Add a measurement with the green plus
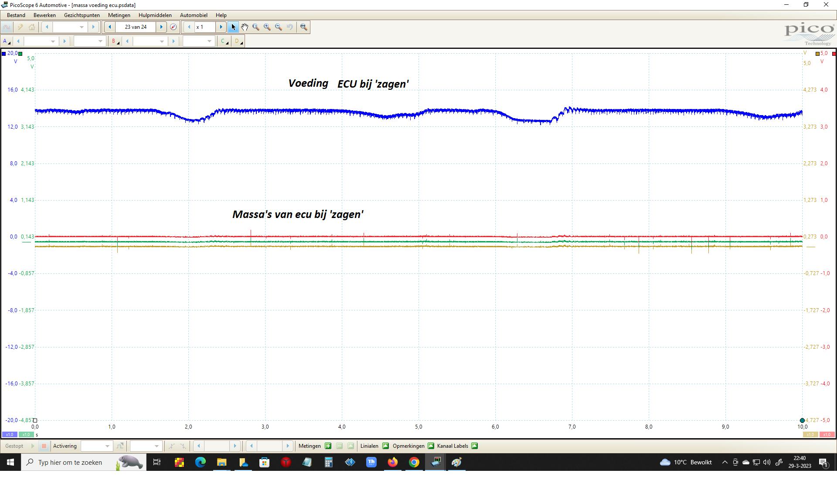The image size is (837, 504). point(328,446)
